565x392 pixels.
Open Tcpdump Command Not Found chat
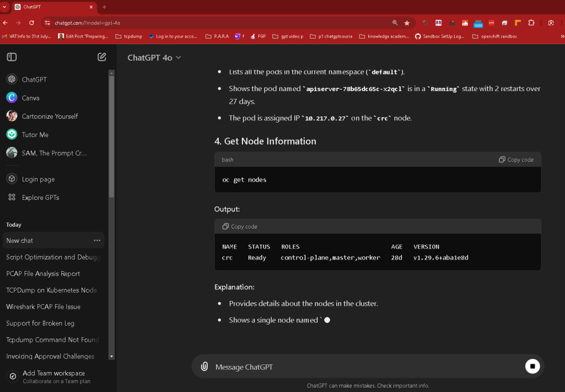tap(54, 340)
